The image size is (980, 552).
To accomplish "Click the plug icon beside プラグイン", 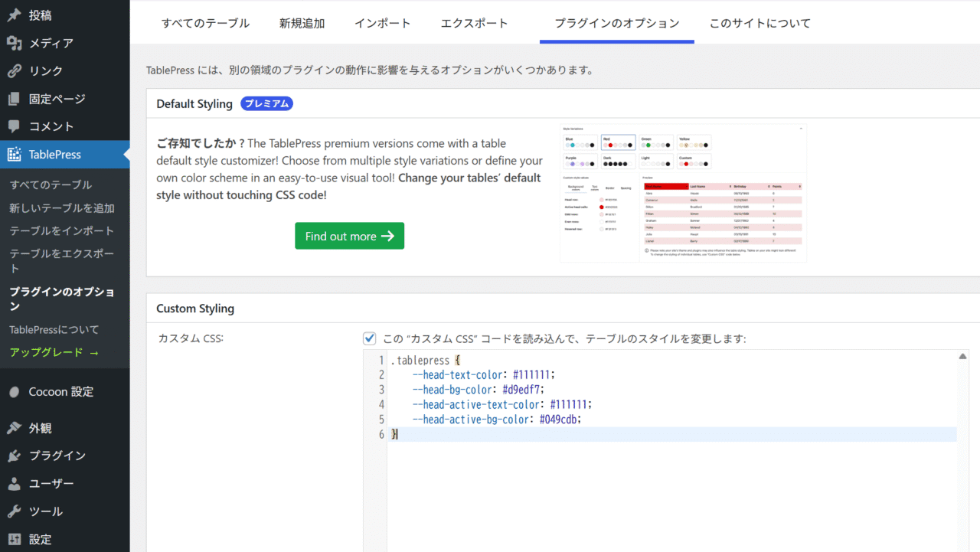I will pos(14,456).
